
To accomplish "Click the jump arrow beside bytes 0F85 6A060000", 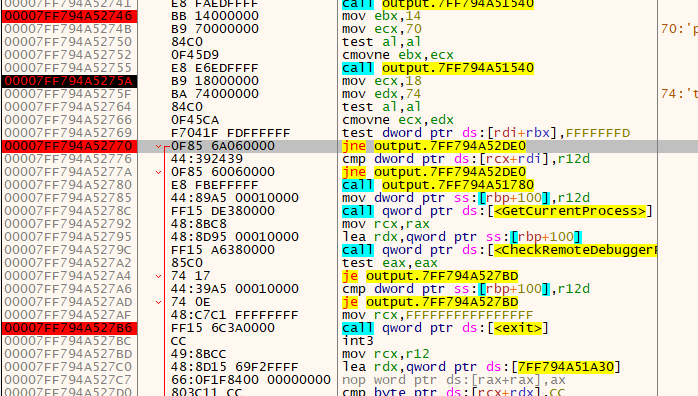I will tap(158, 146).
